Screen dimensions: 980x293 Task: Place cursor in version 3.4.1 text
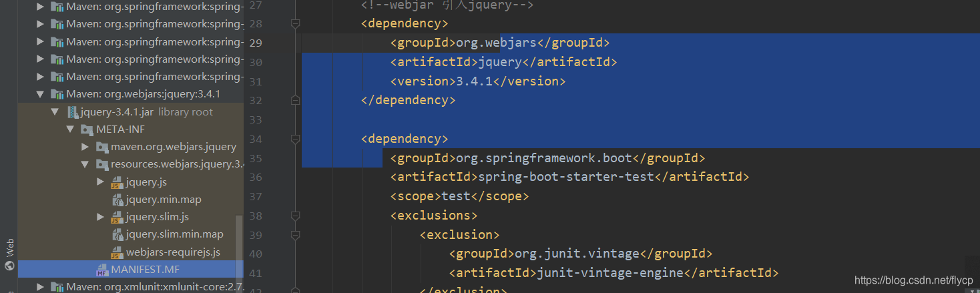coord(475,81)
